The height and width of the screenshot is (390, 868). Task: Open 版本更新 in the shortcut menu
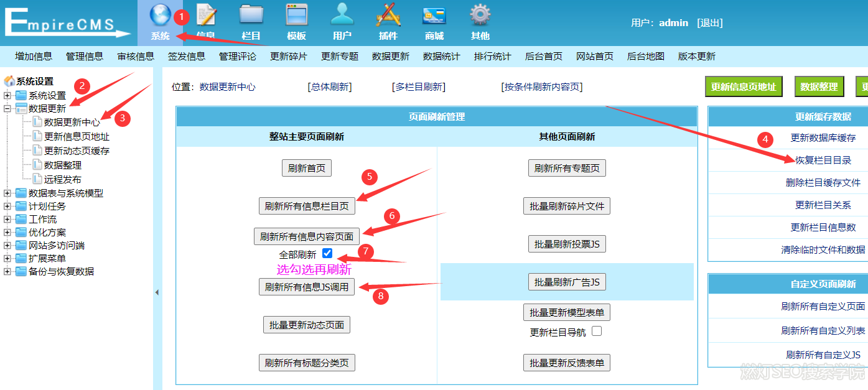pos(697,56)
